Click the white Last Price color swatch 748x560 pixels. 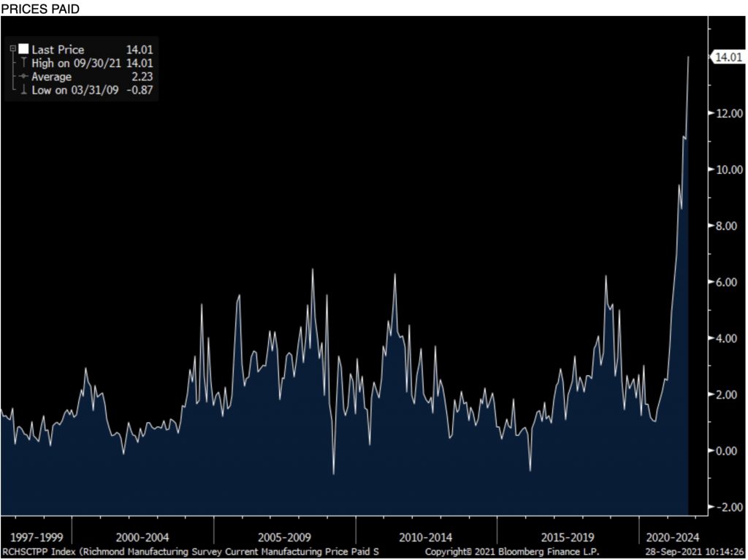coord(23,50)
